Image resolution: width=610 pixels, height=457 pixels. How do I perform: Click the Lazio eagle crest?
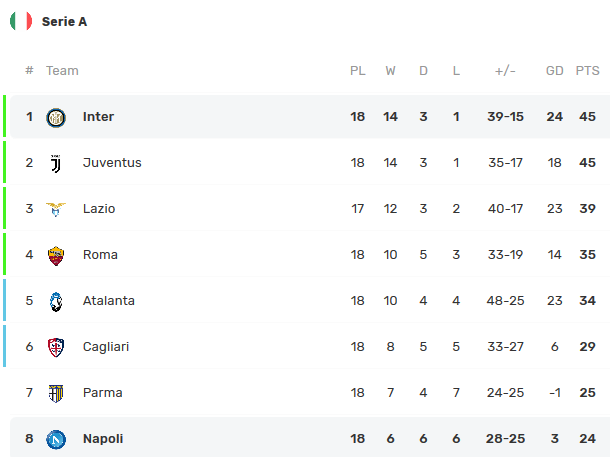click(x=56, y=209)
